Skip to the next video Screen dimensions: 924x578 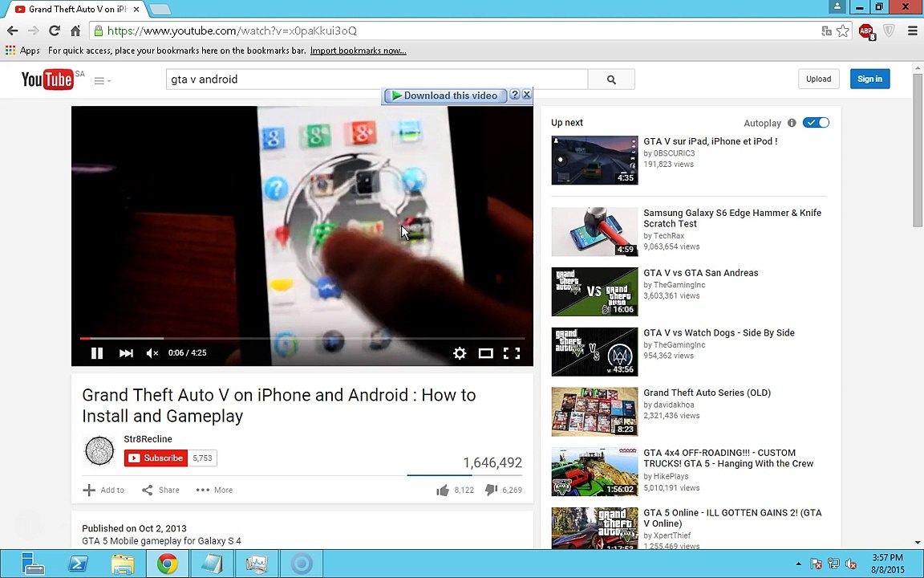125,352
